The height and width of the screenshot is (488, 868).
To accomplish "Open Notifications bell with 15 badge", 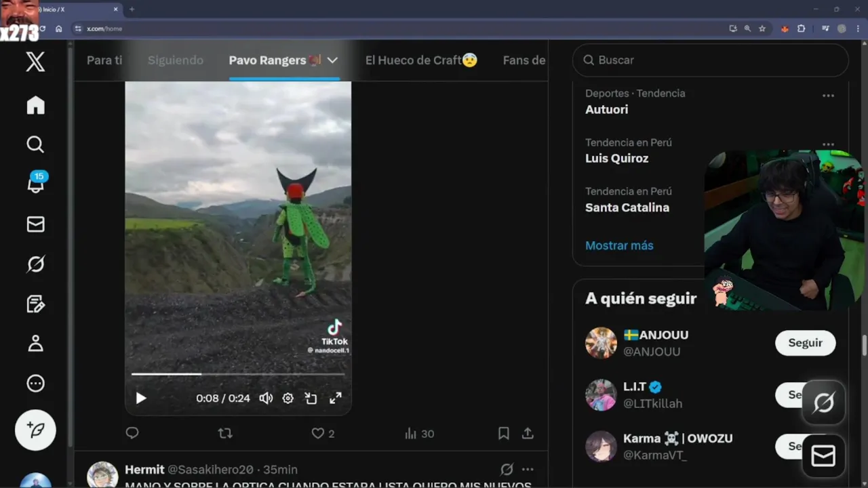I will point(36,183).
